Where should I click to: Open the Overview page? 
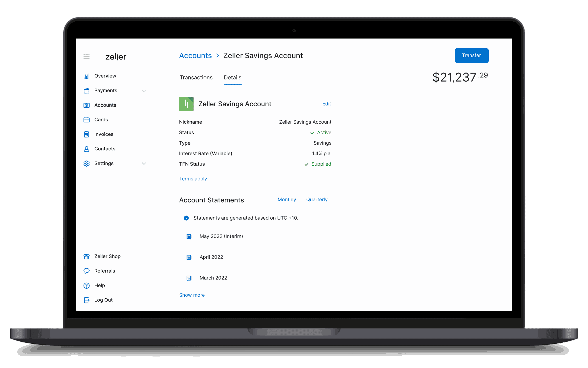click(105, 76)
